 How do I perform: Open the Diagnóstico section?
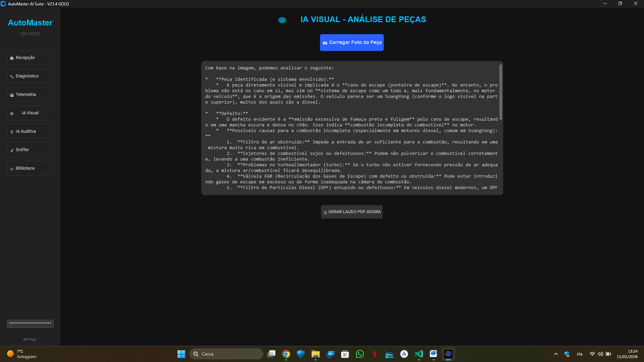(30, 76)
